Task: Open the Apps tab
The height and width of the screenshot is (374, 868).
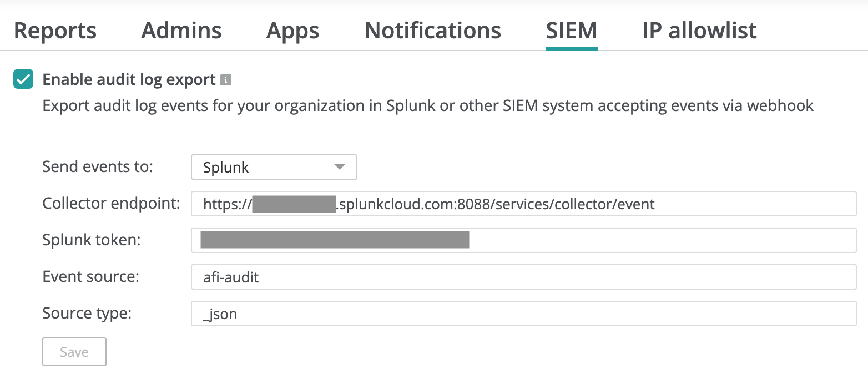Action: [x=292, y=31]
